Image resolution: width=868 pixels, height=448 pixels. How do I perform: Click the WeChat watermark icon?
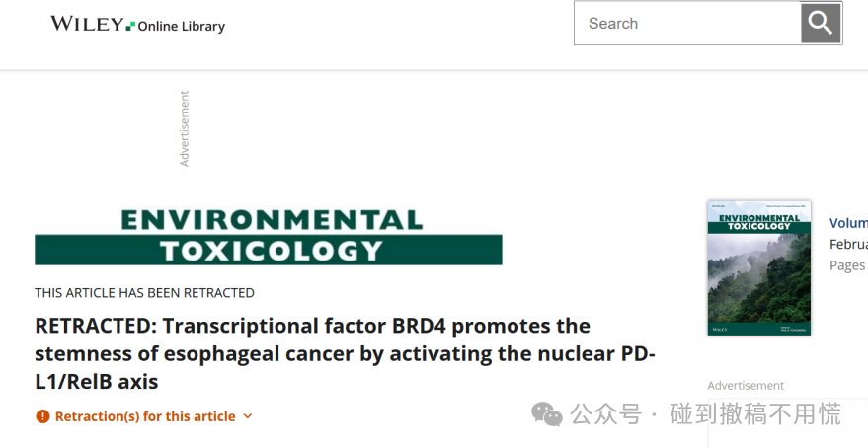pyautogui.click(x=547, y=414)
